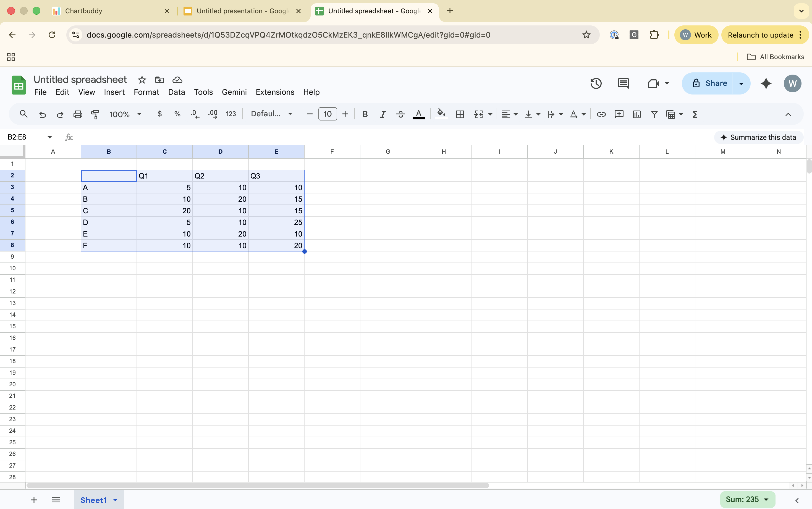
Task: Open the filter creation tool
Action: [x=654, y=114]
